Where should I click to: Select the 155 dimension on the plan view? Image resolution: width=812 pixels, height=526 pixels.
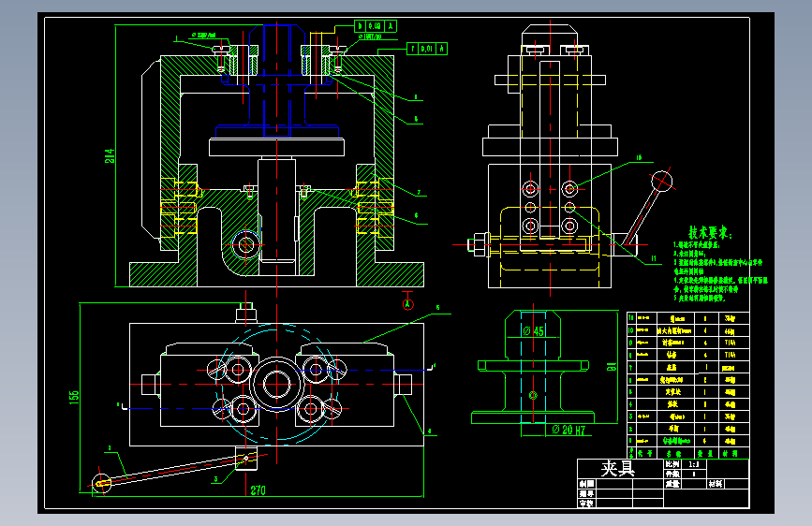[x=74, y=397]
